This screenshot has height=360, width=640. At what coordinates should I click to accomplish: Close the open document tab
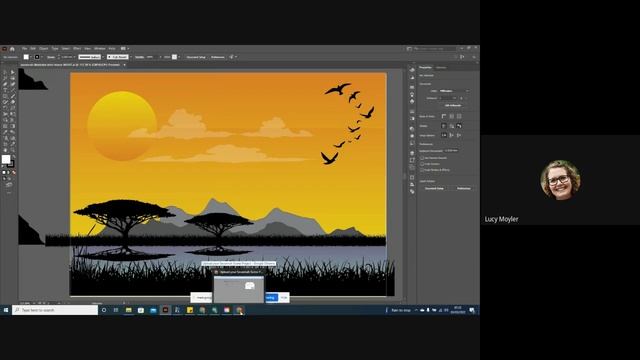pyautogui.click(x=124, y=64)
